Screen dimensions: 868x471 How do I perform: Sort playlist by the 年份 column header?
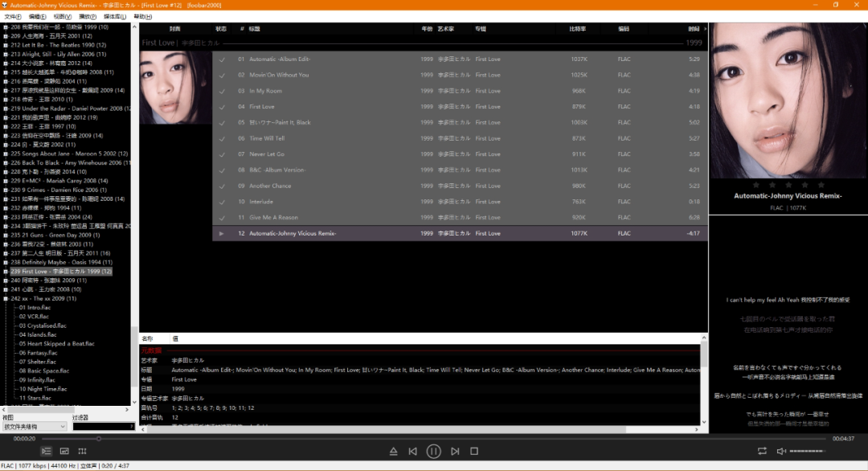pos(427,29)
